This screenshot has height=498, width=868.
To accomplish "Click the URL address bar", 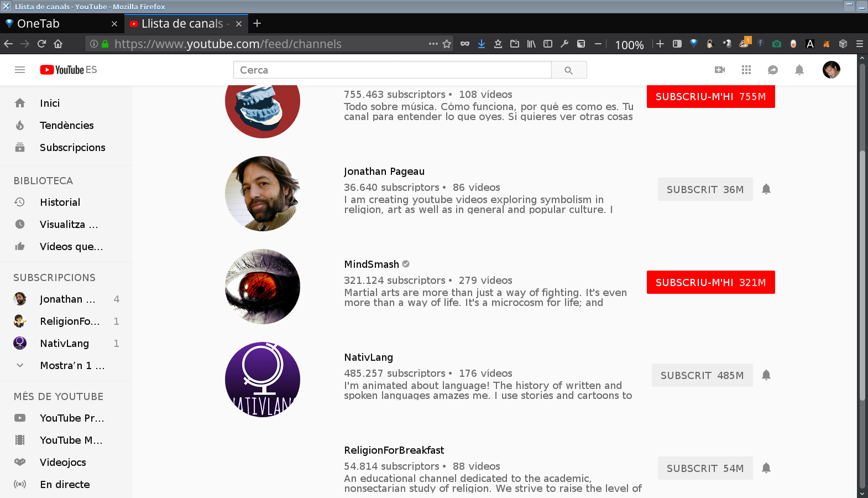I will [x=268, y=44].
